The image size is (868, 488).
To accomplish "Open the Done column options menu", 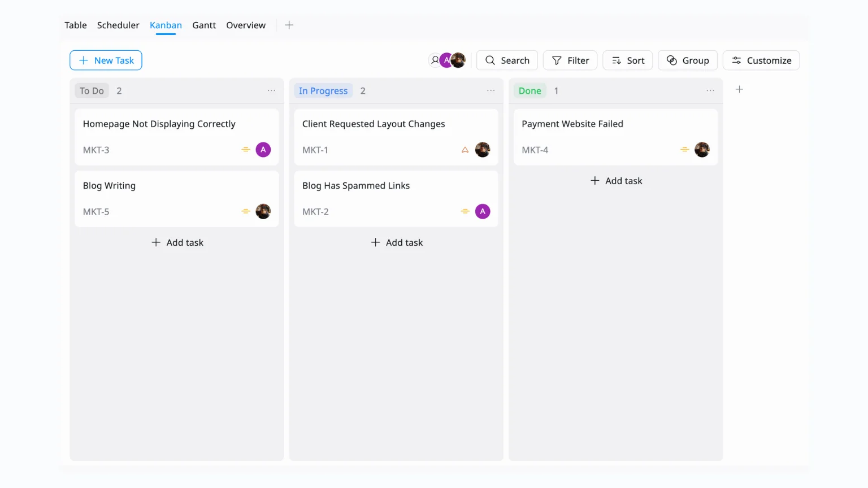I will [x=710, y=90].
